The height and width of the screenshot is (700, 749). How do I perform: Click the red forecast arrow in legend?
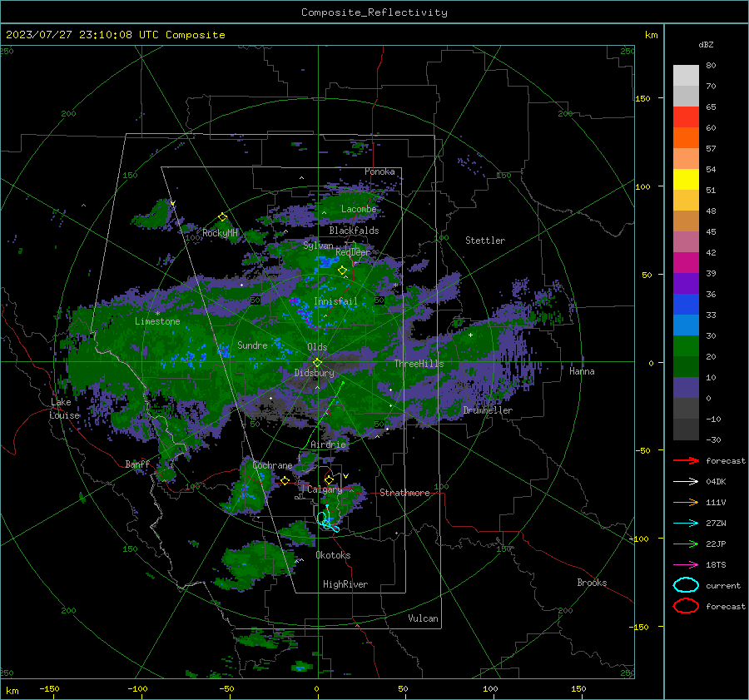pyautogui.click(x=686, y=460)
